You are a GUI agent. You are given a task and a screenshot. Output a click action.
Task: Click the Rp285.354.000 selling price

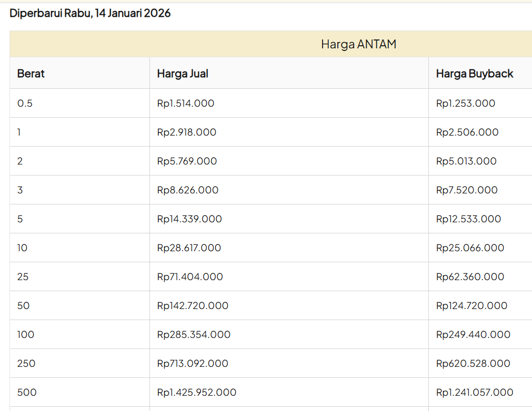point(194,335)
